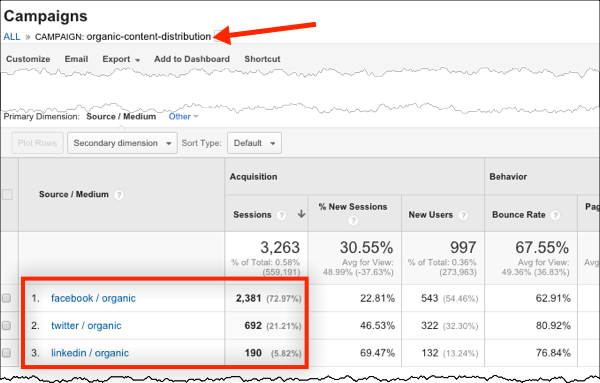This screenshot has height=383, width=600.
Task: Click the Sessions sort descending arrow
Action: pyautogui.click(x=302, y=214)
